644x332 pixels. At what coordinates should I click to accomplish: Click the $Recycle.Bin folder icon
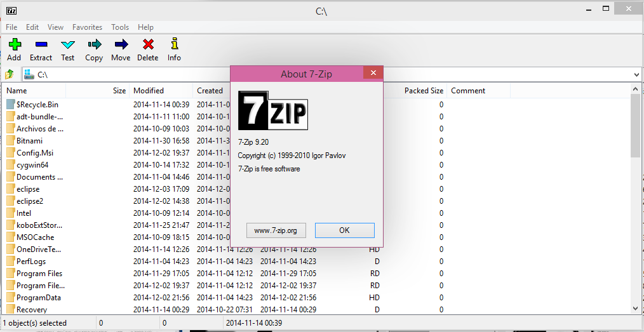(10, 104)
